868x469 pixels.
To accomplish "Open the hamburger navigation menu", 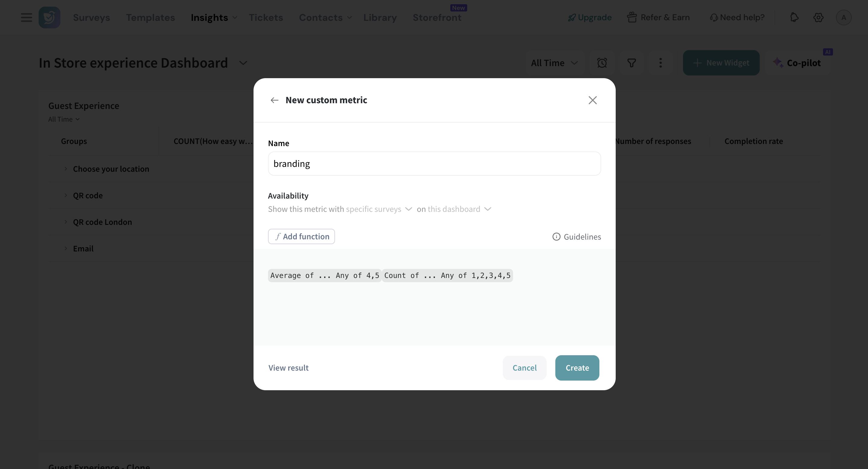I will coord(26,18).
